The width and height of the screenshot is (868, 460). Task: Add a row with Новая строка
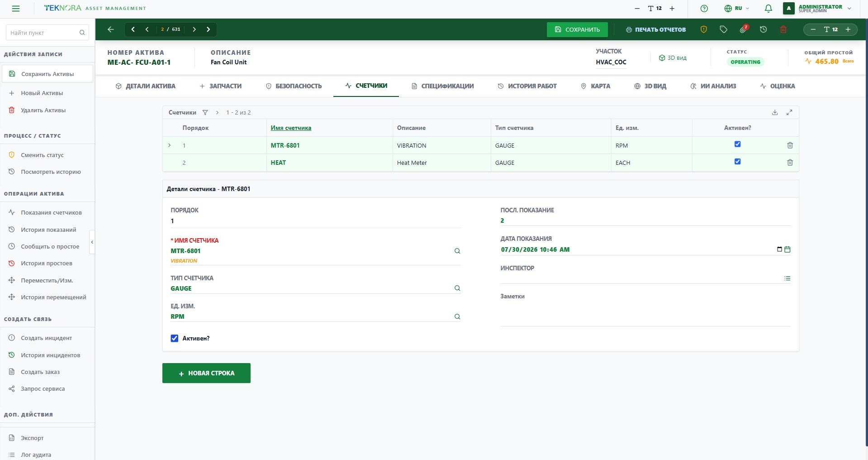pos(206,373)
